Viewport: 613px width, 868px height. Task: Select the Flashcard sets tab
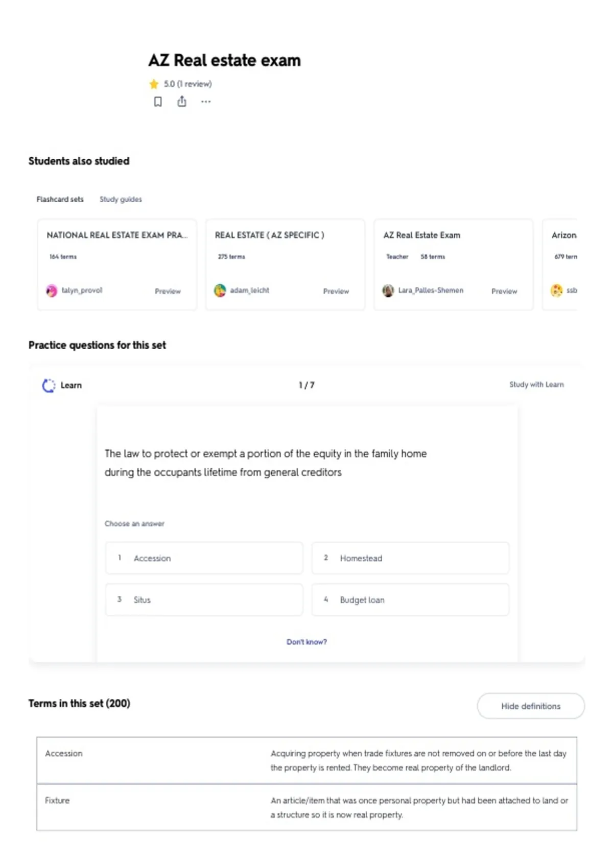point(60,199)
